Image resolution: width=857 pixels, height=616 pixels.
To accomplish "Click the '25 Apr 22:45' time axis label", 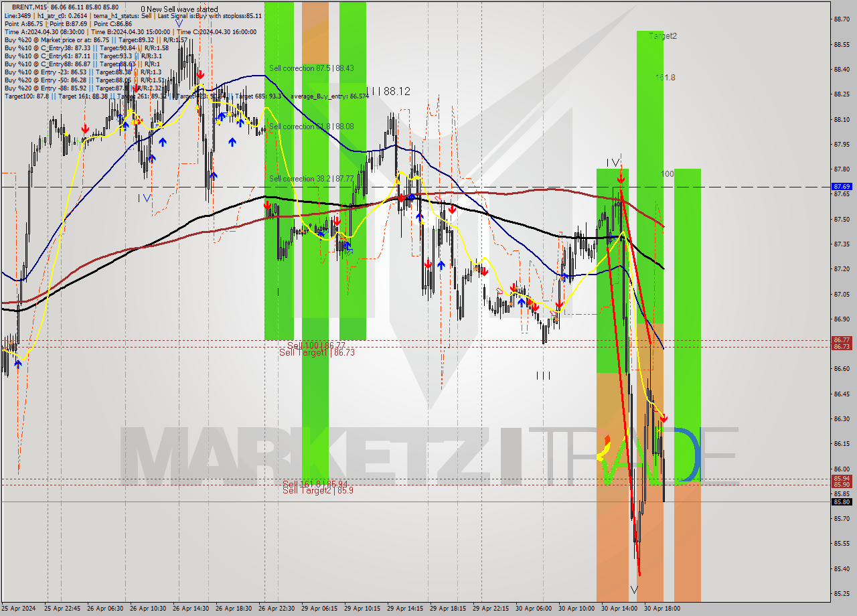I will coord(62,609).
